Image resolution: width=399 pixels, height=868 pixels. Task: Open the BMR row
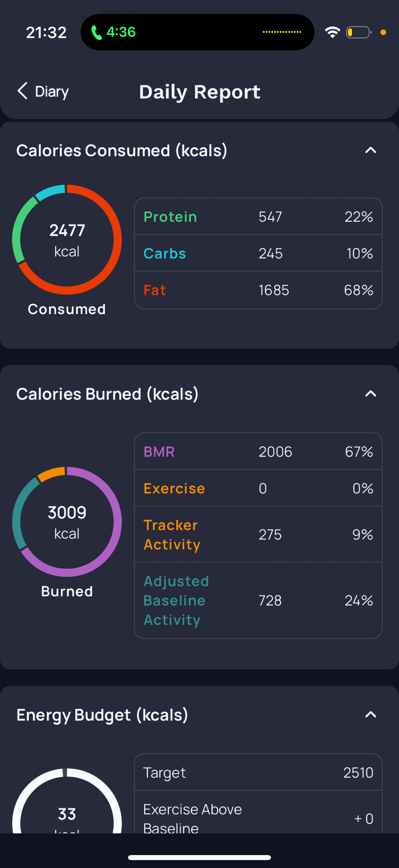click(258, 452)
